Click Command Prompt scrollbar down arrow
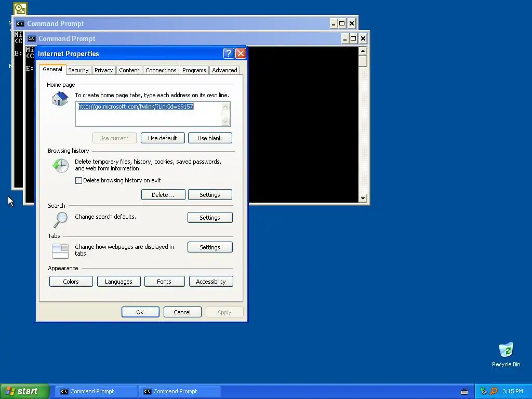 [x=363, y=198]
